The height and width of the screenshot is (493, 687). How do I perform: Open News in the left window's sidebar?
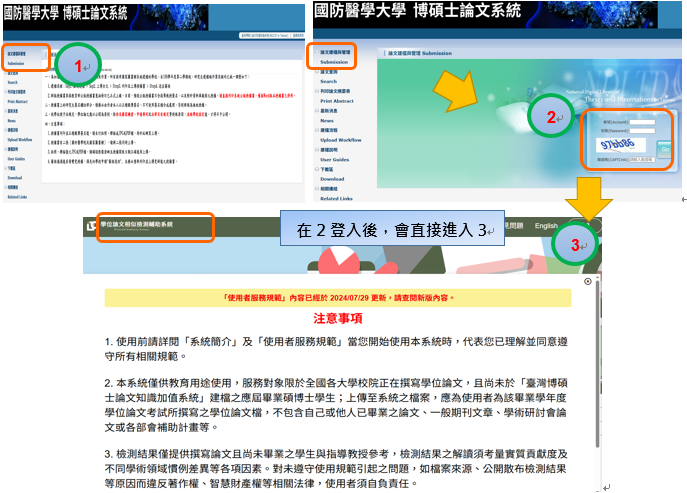tap(12, 121)
